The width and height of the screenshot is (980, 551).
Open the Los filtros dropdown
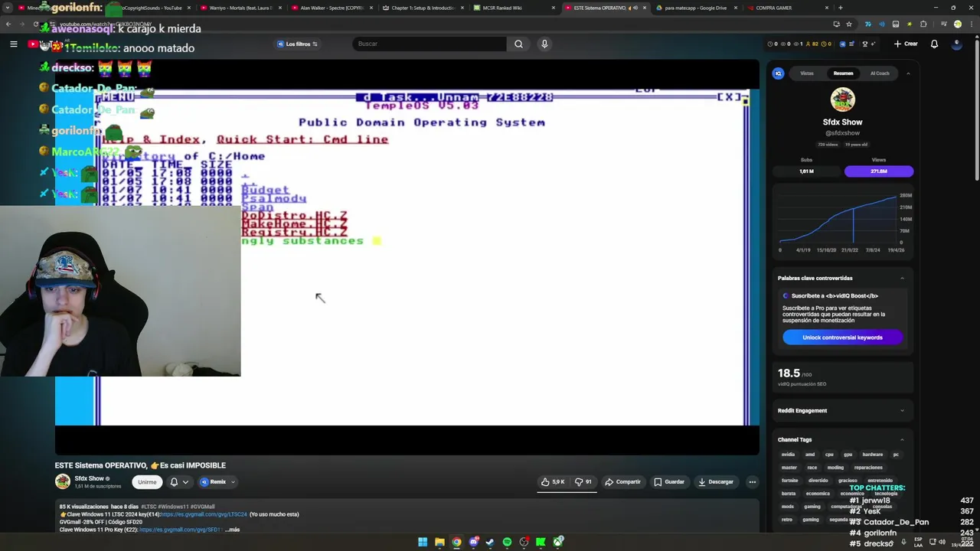point(297,44)
